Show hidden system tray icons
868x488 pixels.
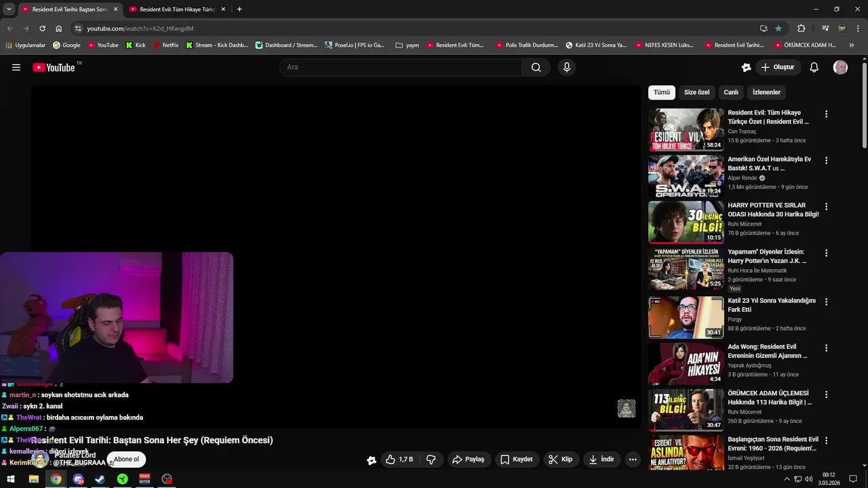tap(787, 479)
